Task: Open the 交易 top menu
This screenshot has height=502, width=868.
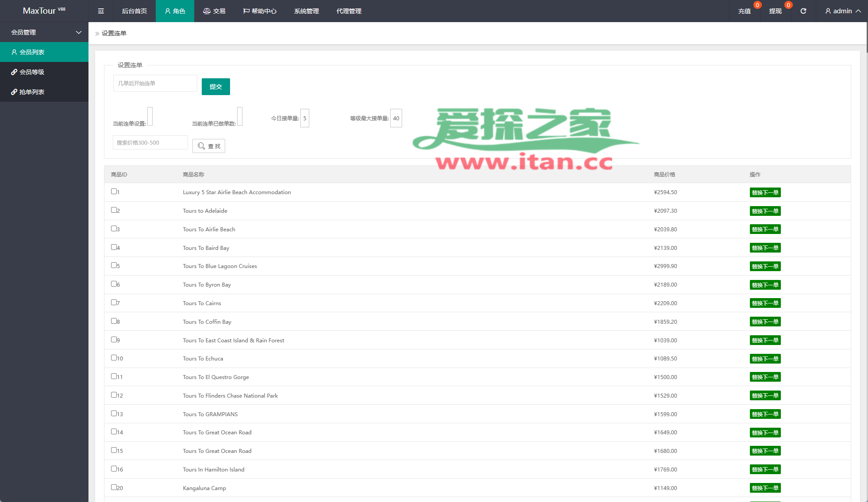Action: coord(214,11)
